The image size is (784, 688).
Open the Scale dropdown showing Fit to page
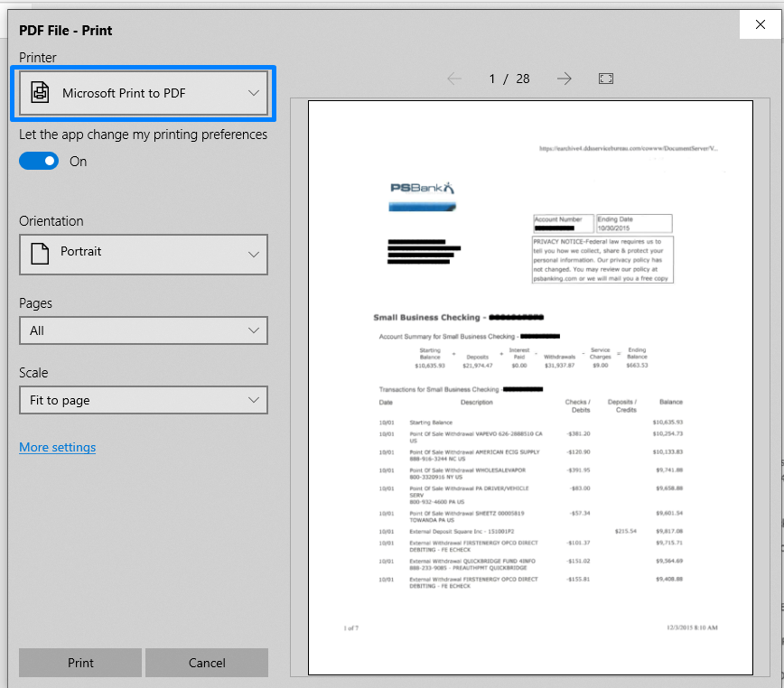click(x=143, y=400)
